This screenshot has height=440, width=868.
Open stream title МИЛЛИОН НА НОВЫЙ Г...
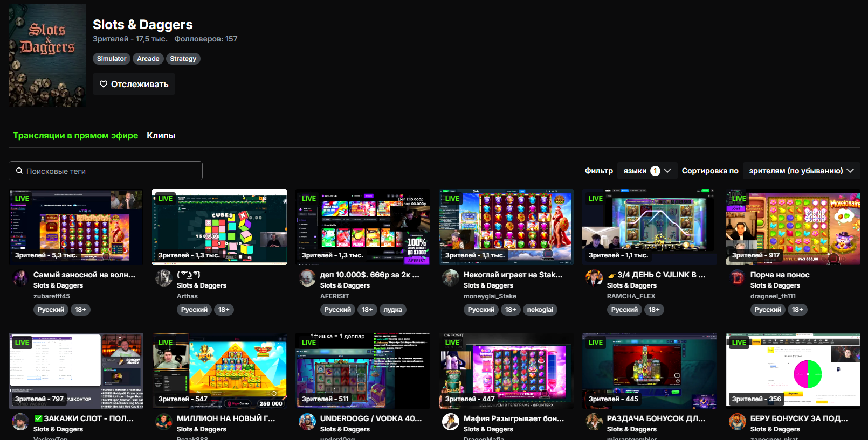(x=226, y=418)
